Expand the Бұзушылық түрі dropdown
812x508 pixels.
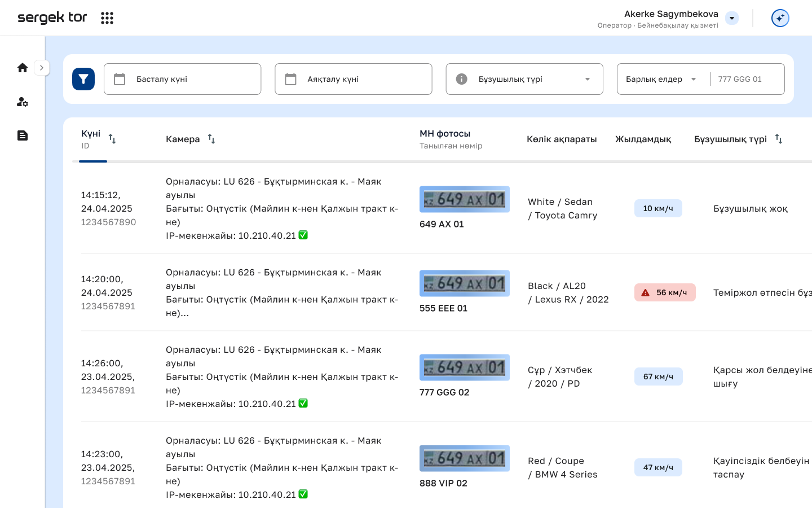point(588,79)
